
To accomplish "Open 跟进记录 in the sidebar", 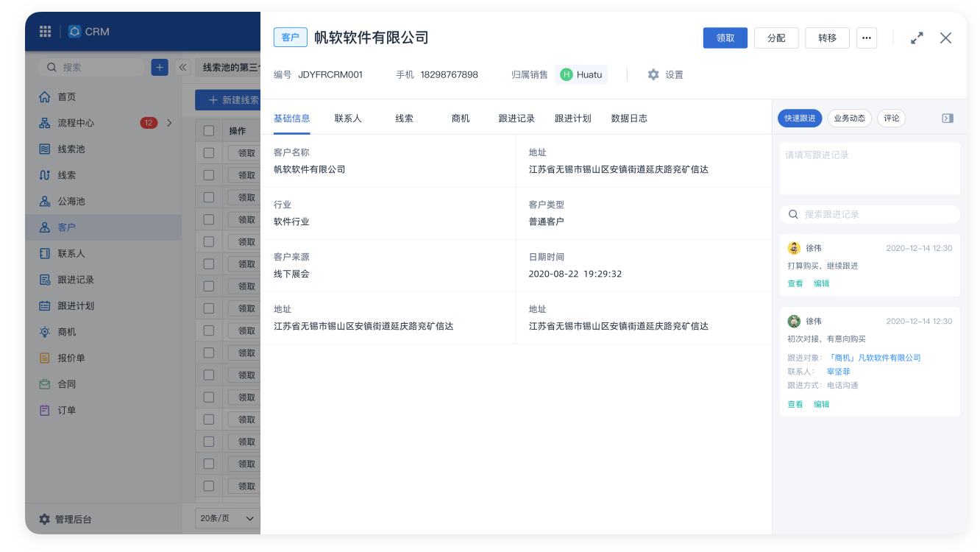I will tap(103, 280).
